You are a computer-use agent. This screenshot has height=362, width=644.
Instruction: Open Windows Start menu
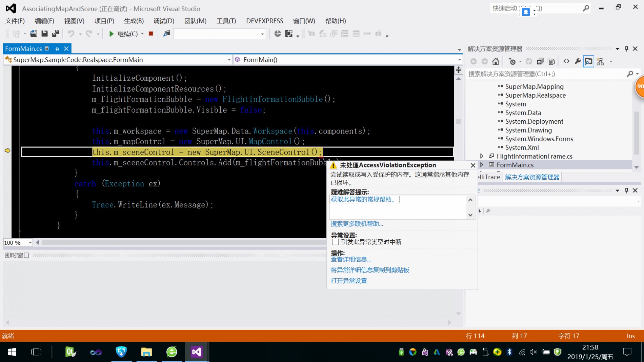coord(12,352)
